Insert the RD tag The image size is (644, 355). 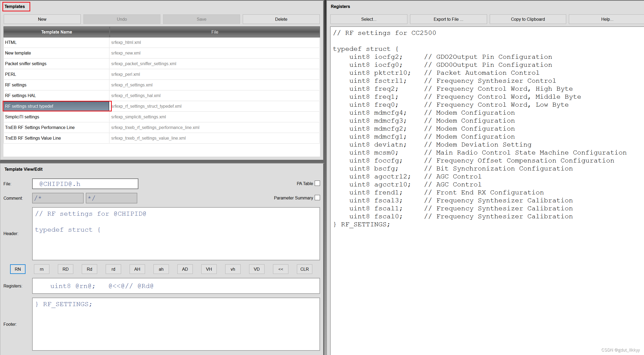66,269
